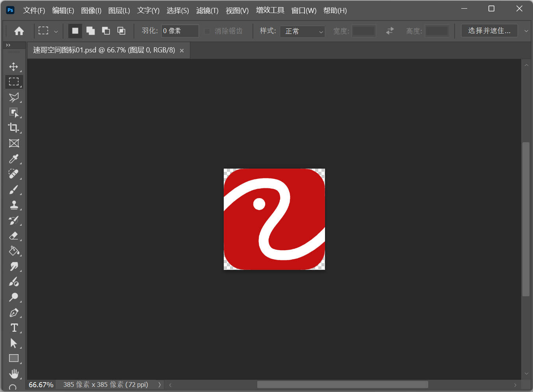Select the Brush tool
Viewport: 533px width, 392px height.
point(14,189)
